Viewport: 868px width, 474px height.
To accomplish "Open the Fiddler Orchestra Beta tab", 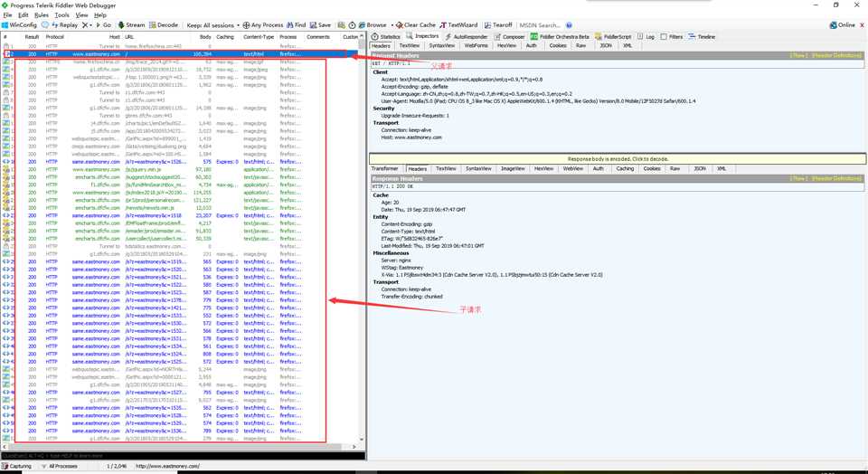I will click(x=561, y=36).
